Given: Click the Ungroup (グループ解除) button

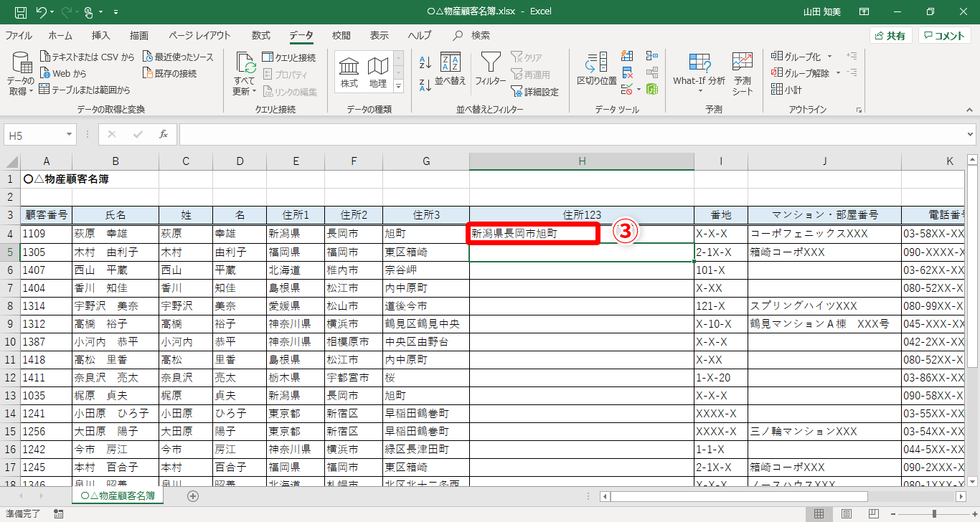Looking at the screenshot, I should (801, 73).
